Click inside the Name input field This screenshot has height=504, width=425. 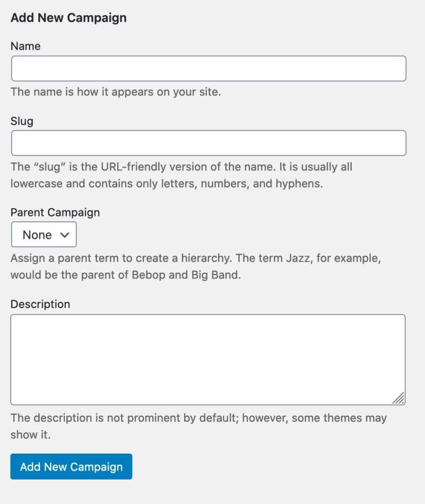208,68
